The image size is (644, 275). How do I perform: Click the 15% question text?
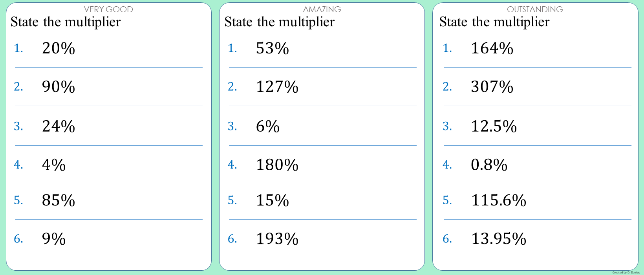[x=273, y=200]
